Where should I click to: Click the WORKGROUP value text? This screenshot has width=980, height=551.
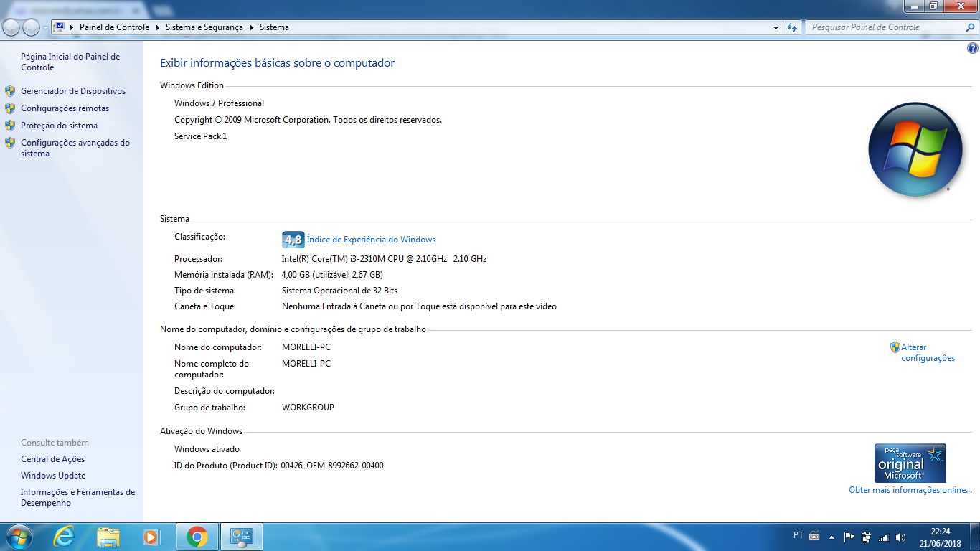[x=308, y=408]
